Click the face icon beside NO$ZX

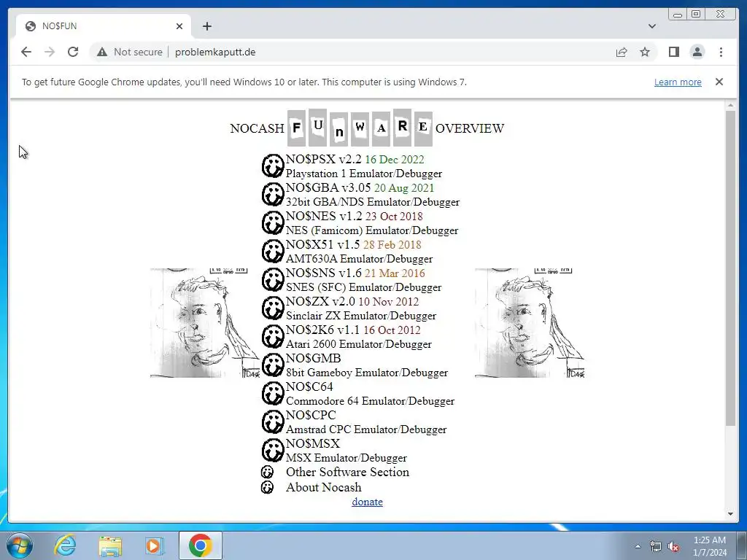[273, 308]
